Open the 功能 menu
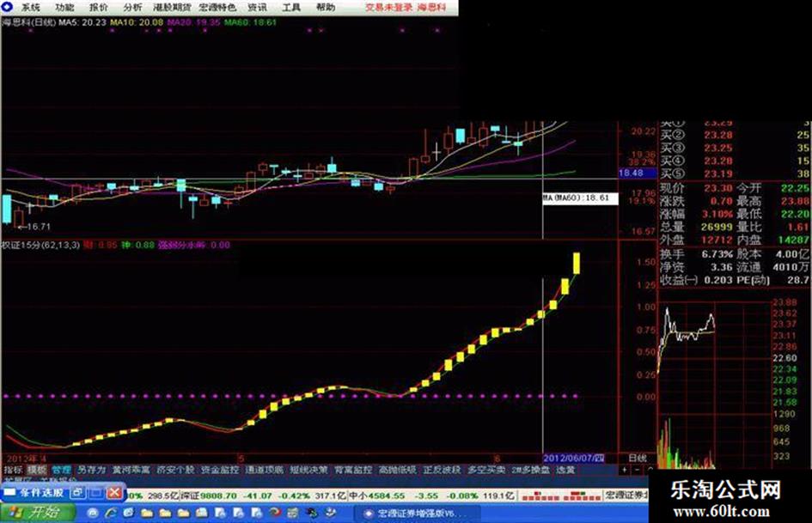This screenshot has height=523, width=812. pos(64,7)
